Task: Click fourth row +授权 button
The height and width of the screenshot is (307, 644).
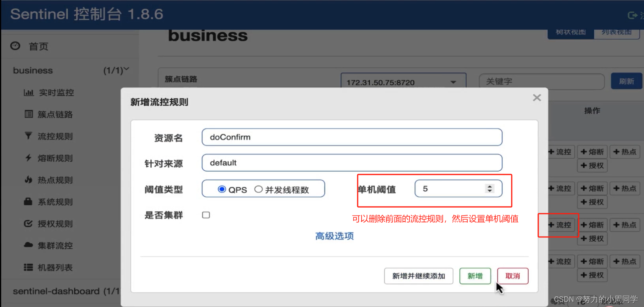Action: pyautogui.click(x=592, y=275)
